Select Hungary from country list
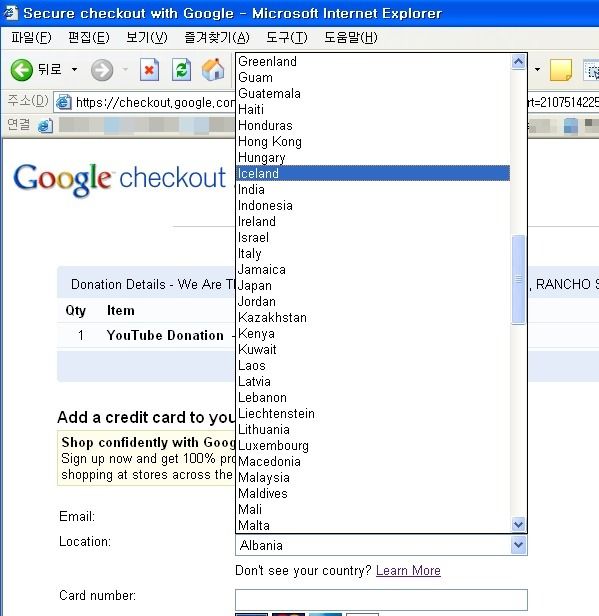Image resolution: width=599 pixels, height=616 pixels. 373,158
